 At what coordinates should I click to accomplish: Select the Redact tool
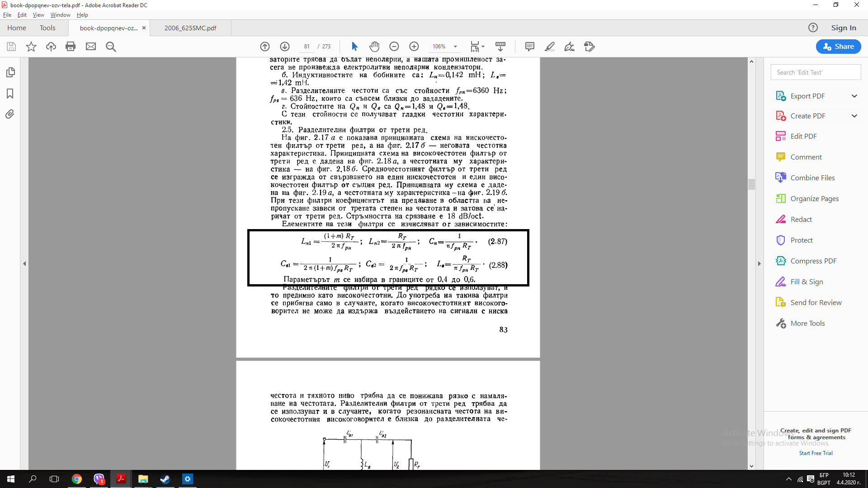[801, 219]
